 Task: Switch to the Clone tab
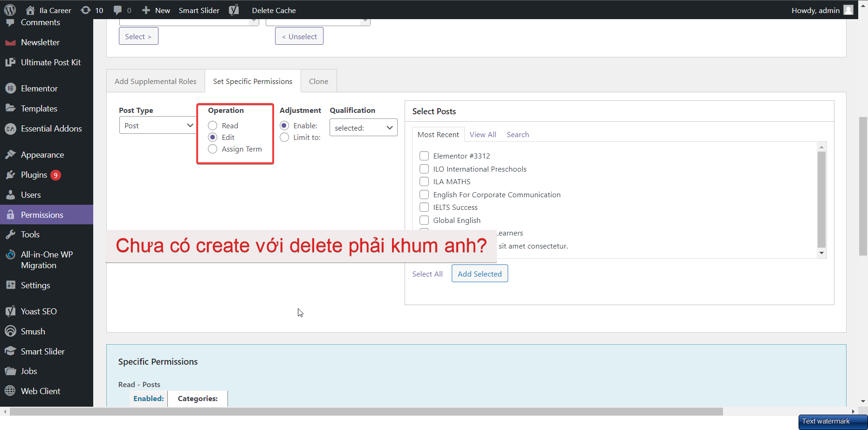click(319, 81)
